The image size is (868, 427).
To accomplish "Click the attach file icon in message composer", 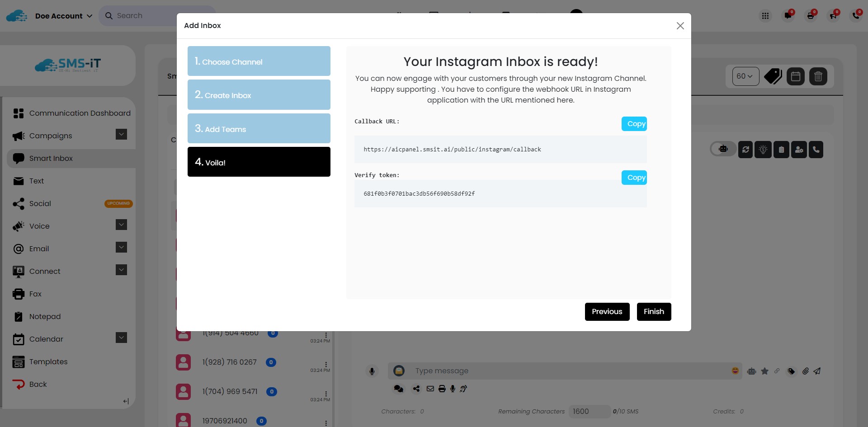I will tap(805, 371).
